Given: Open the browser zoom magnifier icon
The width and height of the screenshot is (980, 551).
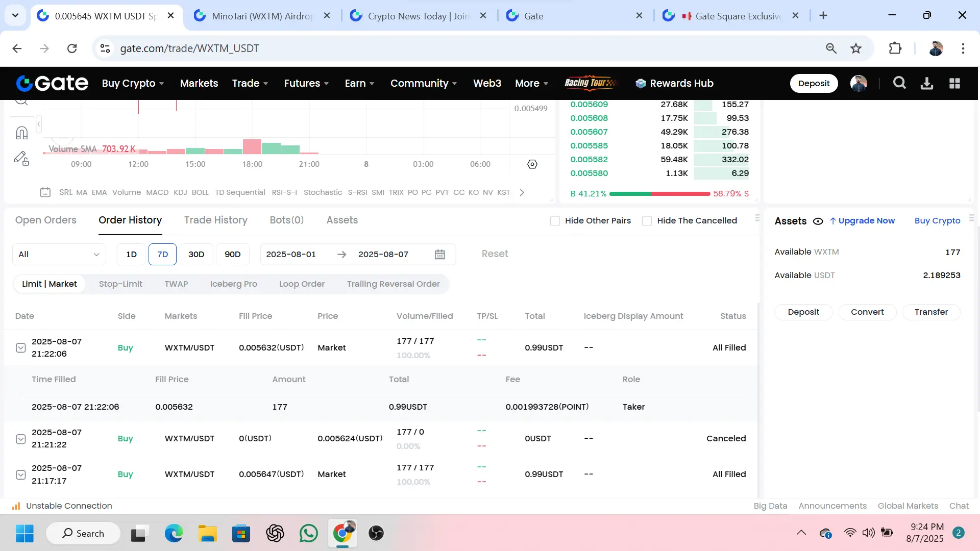Looking at the screenshot, I should (831, 48).
